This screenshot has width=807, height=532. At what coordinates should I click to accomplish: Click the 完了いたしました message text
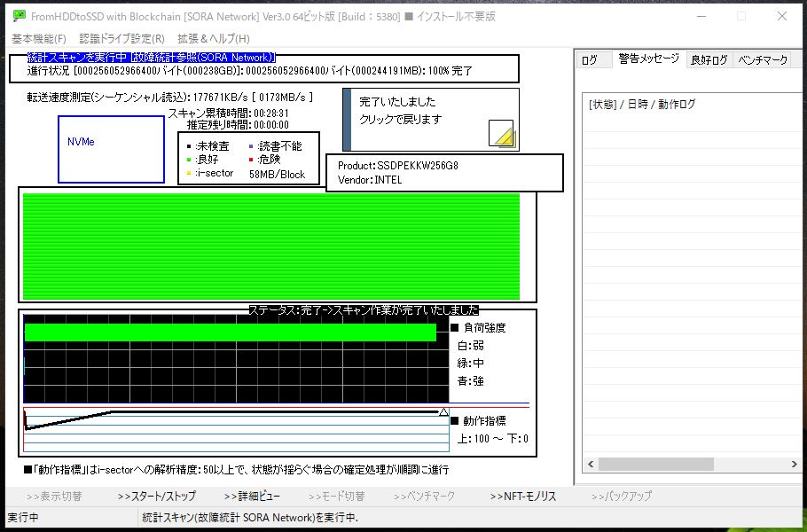pyautogui.click(x=397, y=101)
